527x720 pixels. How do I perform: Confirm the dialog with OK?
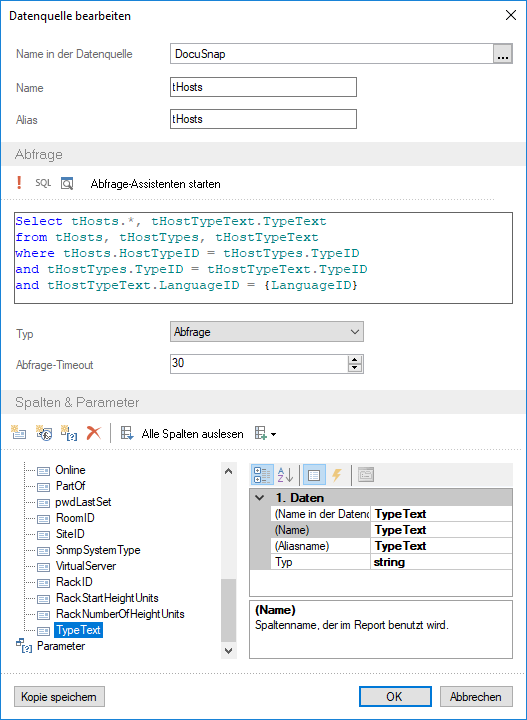tap(395, 697)
